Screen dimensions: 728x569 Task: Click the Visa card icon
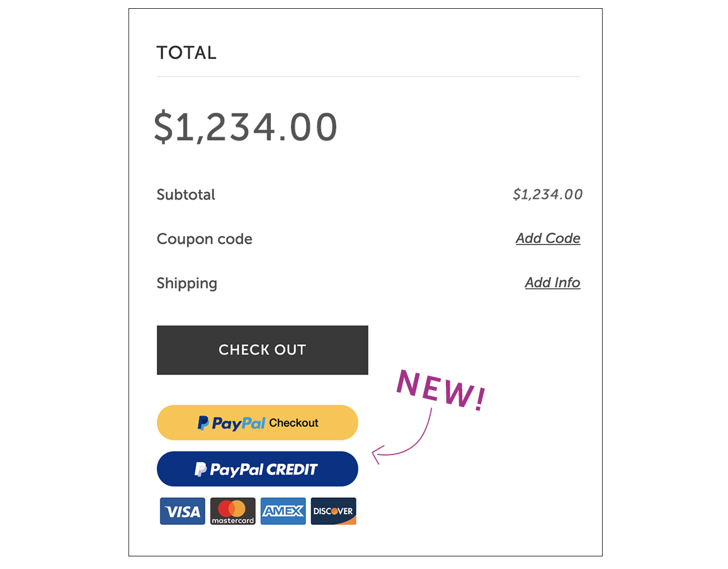click(183, 511)
